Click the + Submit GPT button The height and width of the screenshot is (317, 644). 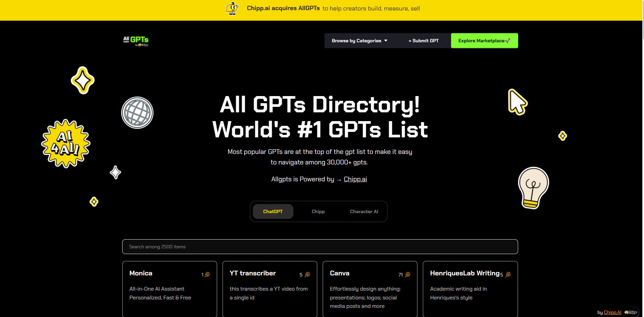click(423, 41)
